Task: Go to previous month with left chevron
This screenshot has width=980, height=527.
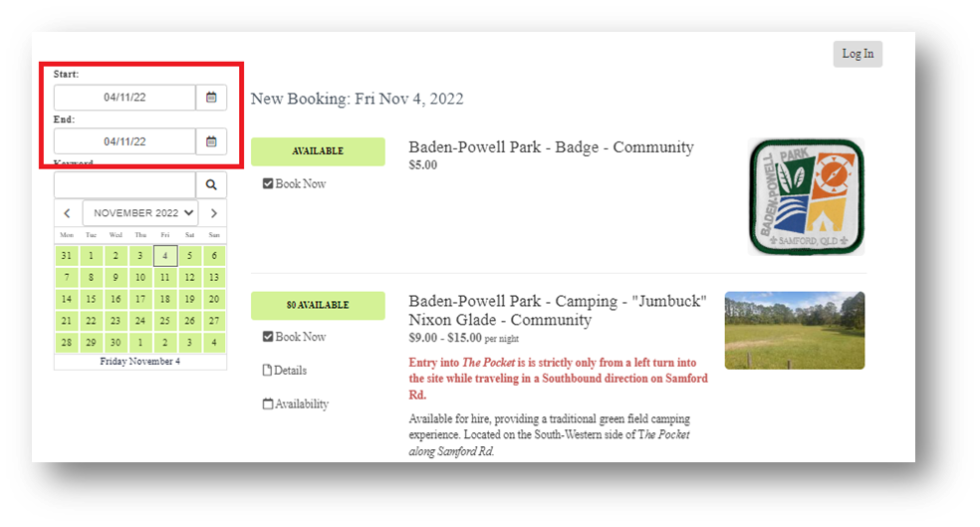Action: 67,213
